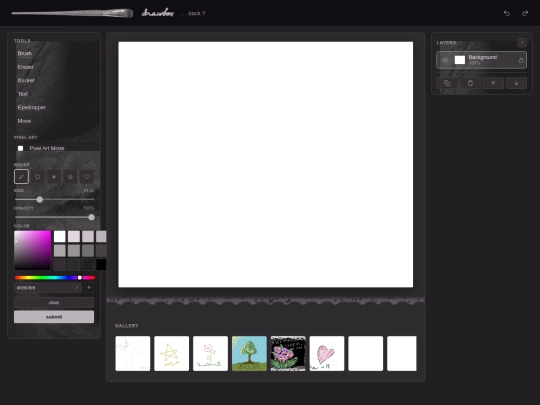Open the purple flowers on black thumbnail
This screenshot has width=540, height=405.
[288, 354]
